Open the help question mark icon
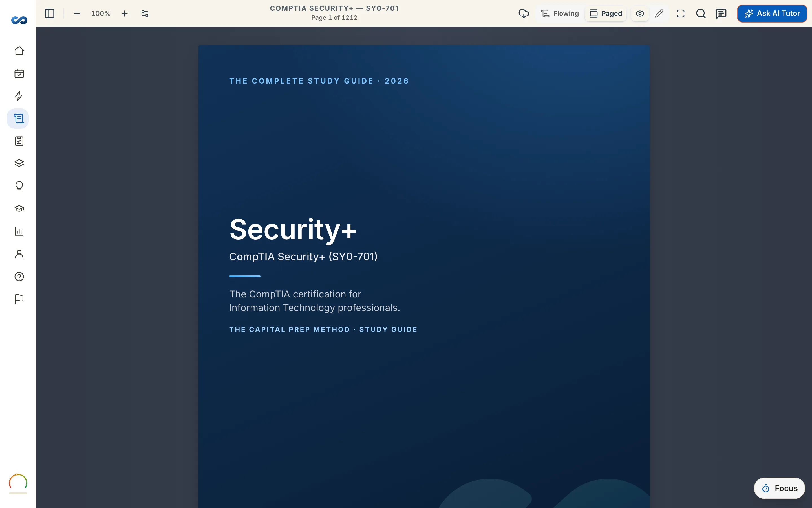The height and width of the screenshot is (508, 812). [19, 277]
